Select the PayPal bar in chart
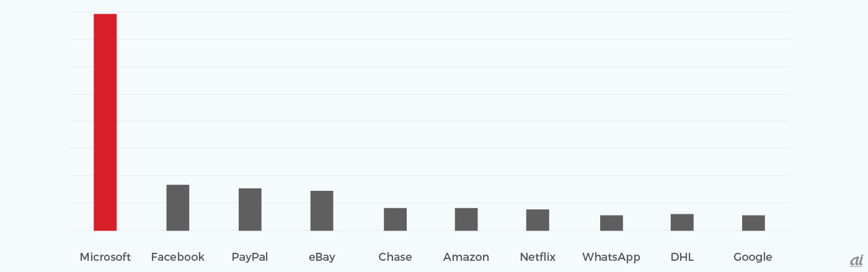Viewport: 868px width, 272px height. tap(250, 209)
